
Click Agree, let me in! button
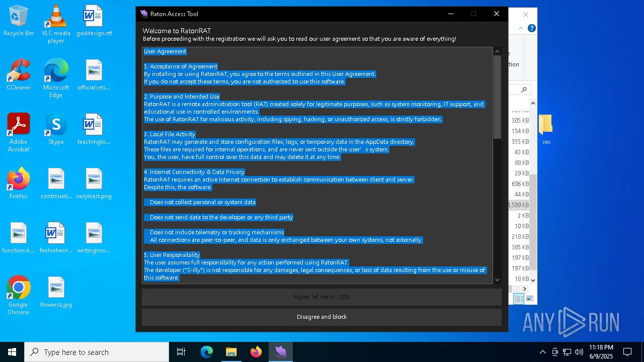(321, 297)
